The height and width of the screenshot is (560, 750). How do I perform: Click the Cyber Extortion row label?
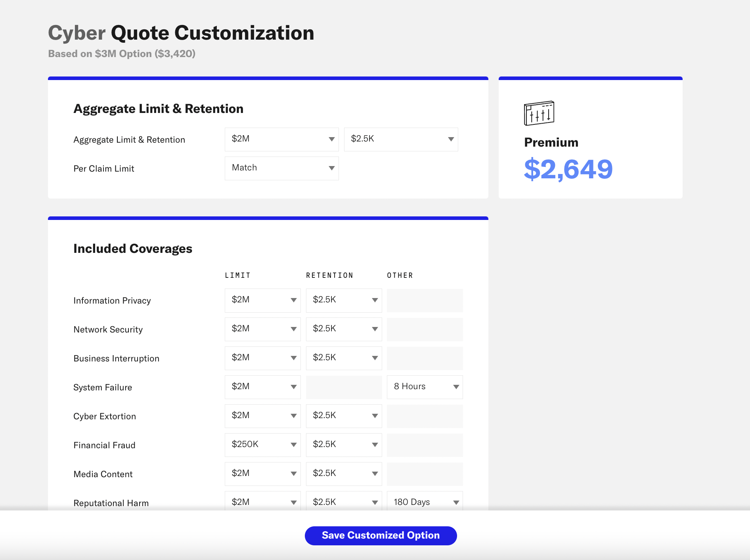click(x=105, y=416)
